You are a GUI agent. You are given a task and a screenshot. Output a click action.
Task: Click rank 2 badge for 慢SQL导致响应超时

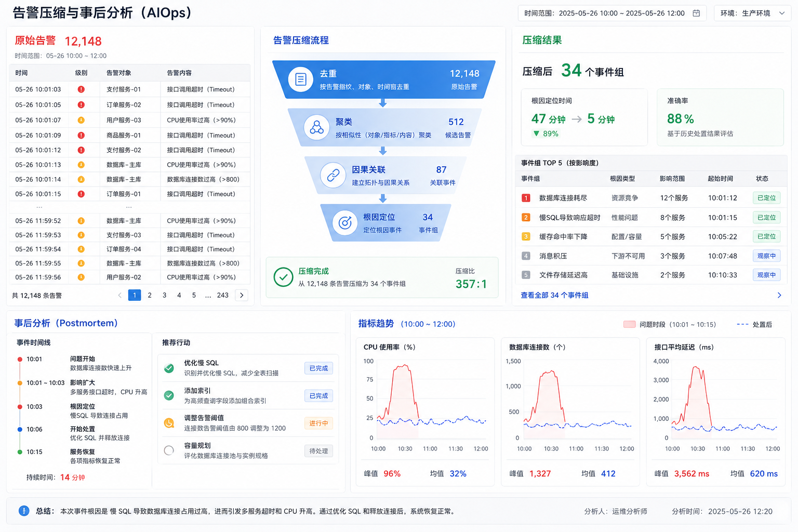click(526, 217)
